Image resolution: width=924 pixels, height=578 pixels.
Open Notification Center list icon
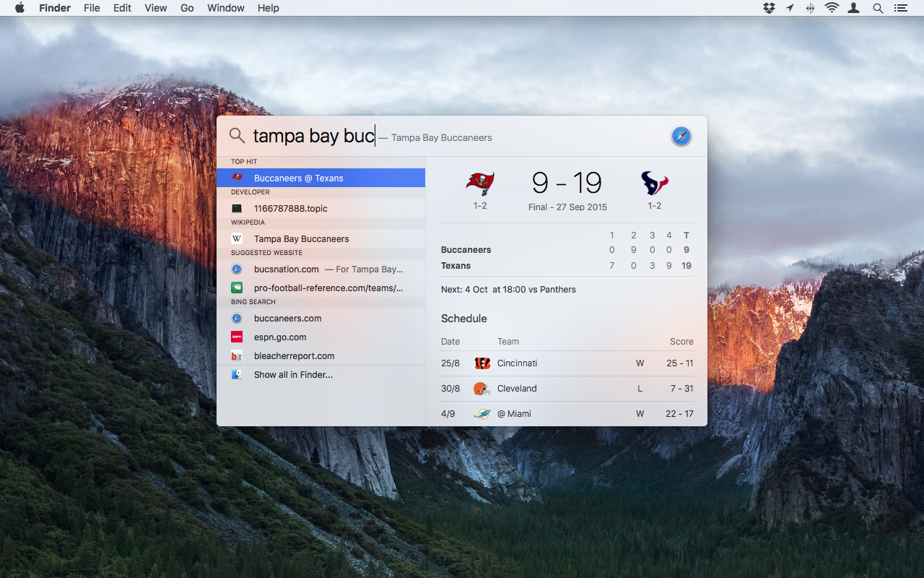[900, 8]
